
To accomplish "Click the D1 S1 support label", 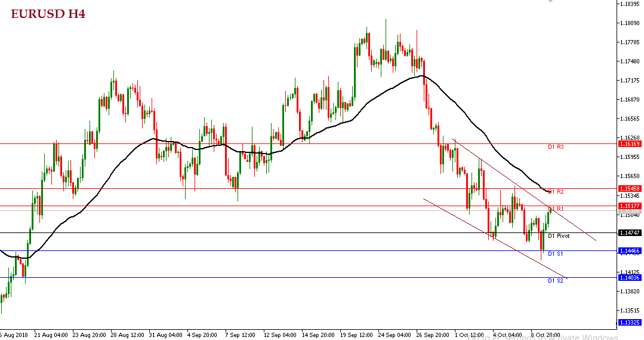I will (x=556, y=254).
